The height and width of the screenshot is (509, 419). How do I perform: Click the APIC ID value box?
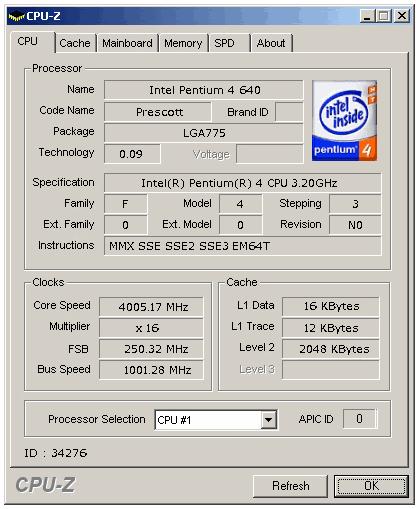pyautogui.click(x=359, y=419)
